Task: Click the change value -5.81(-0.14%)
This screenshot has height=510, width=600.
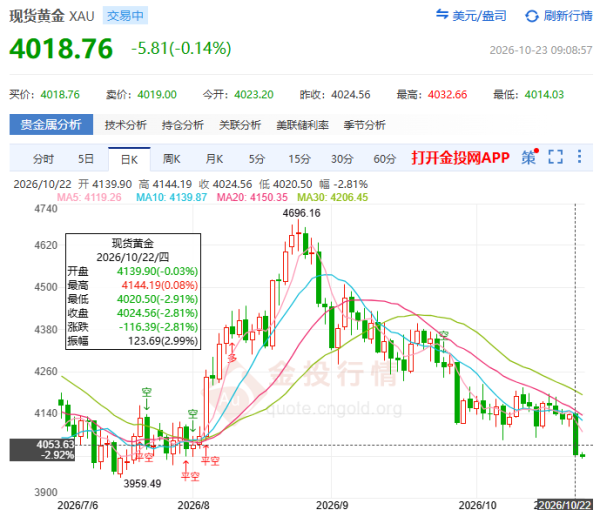Action: pyautogui.click(x=181, y=49)
